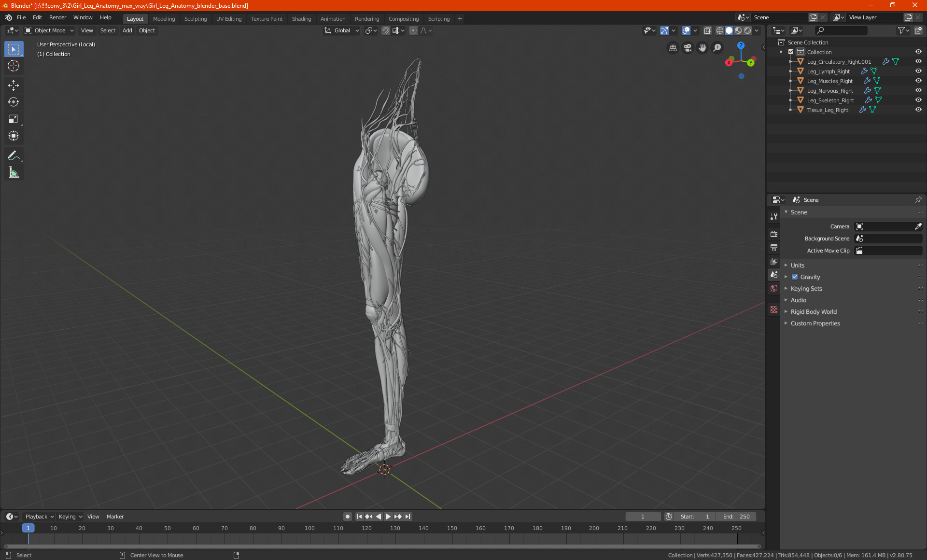The image size is (927, 560).
Task: Pick the Scale tool
Action: (14, 119)
